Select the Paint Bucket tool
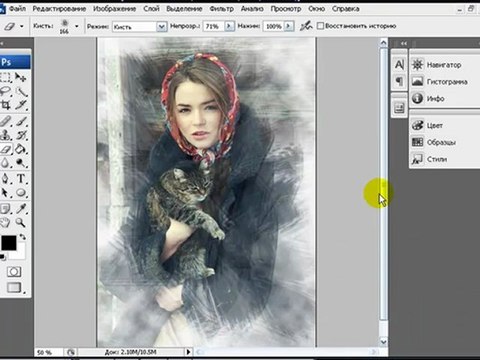This screenshot has width=480, height=360. click(x=21, y=149)
